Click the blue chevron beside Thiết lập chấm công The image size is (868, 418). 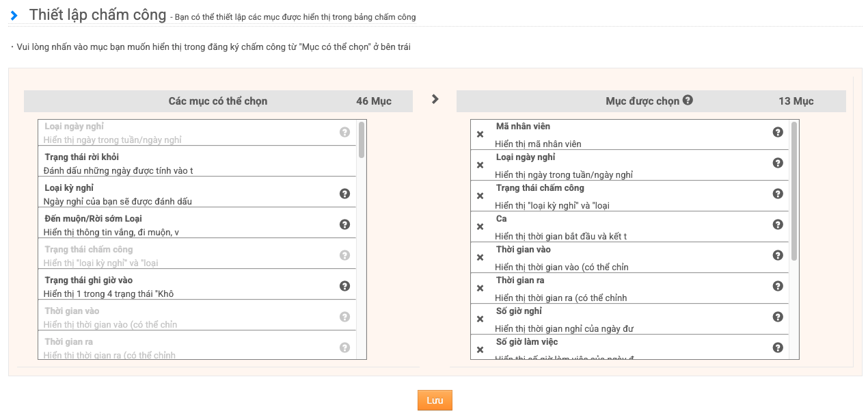tap(14, 16)
